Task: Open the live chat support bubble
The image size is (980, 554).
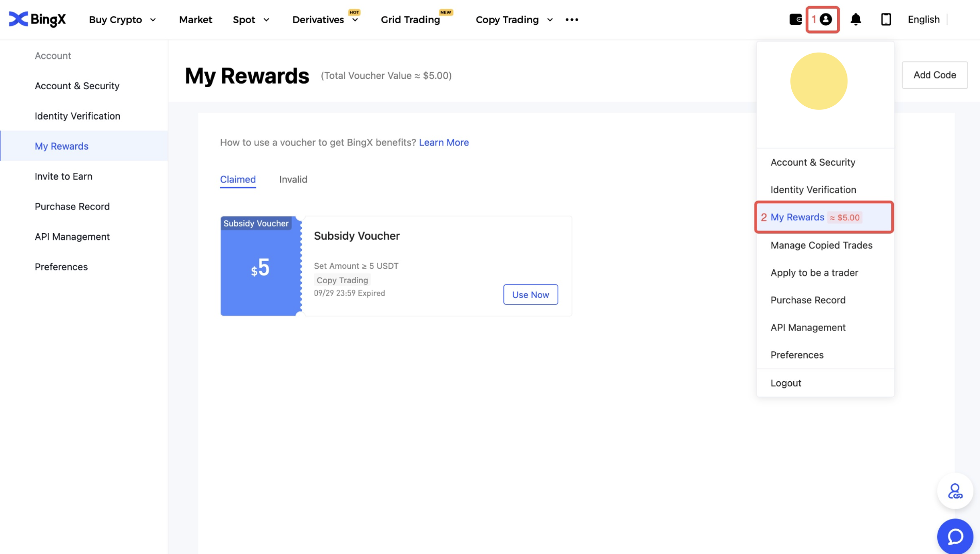Action: pos(955,536)
